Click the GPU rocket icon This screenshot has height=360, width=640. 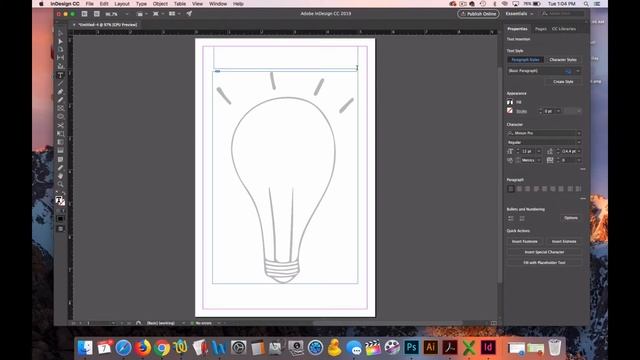189,13
